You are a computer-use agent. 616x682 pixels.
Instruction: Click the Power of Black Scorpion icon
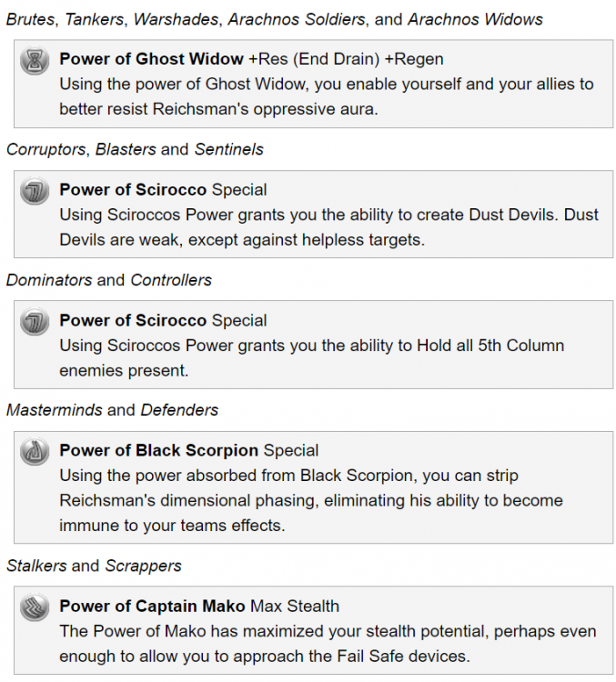35,453
